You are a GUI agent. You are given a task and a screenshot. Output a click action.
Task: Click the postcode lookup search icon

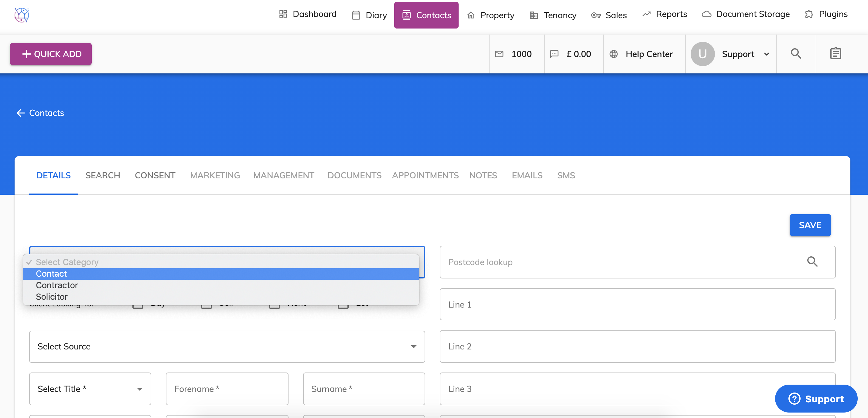pos(812,261)
